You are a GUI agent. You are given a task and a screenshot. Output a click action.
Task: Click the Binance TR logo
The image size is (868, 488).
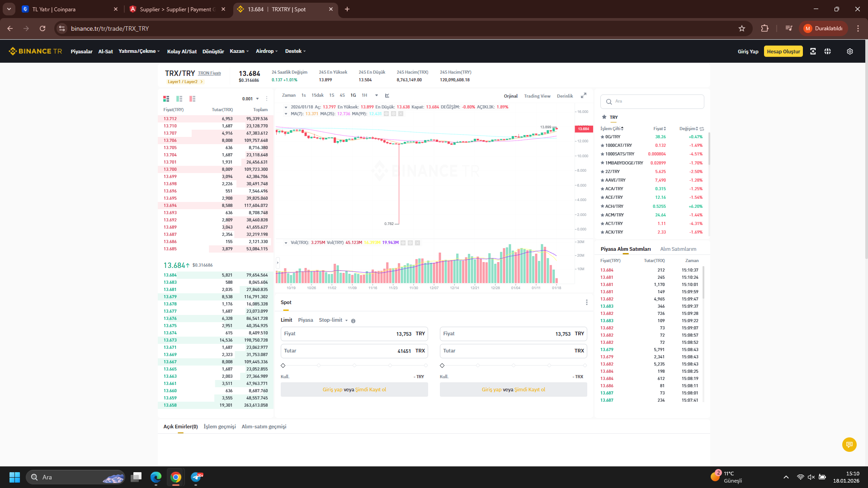click(36, 52)
